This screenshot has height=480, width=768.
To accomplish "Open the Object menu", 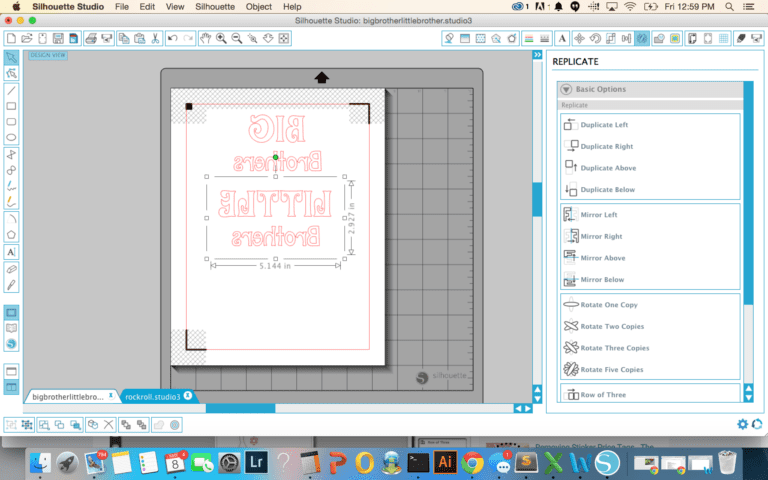I will tap(259, 7).
